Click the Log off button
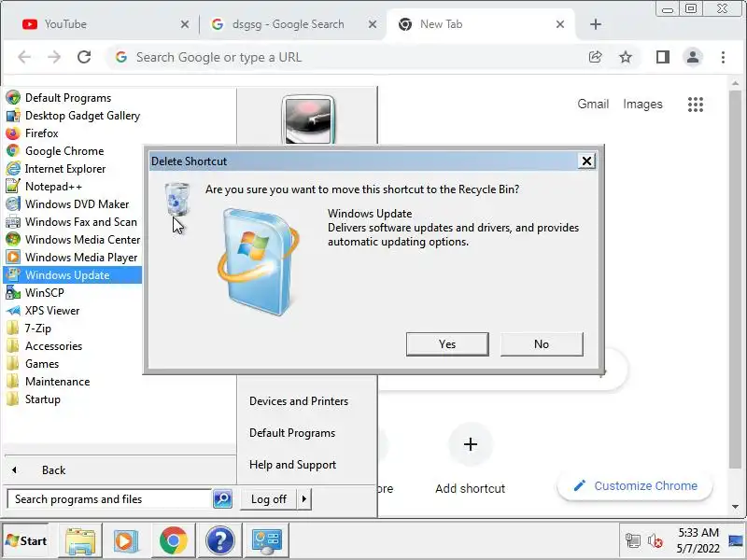The height and width of the screenshot is (560, 747). pyautogui.click(x=269, y=499)
